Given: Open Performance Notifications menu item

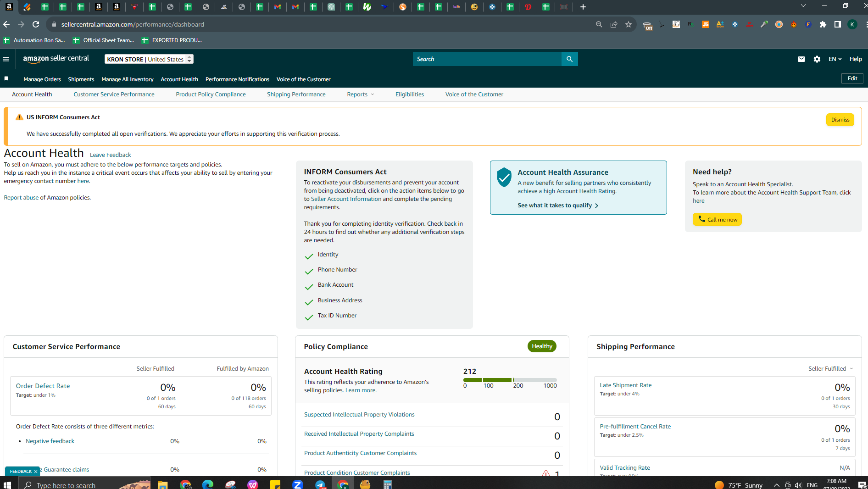Looking at the screenshot, I should coord(237,79).
